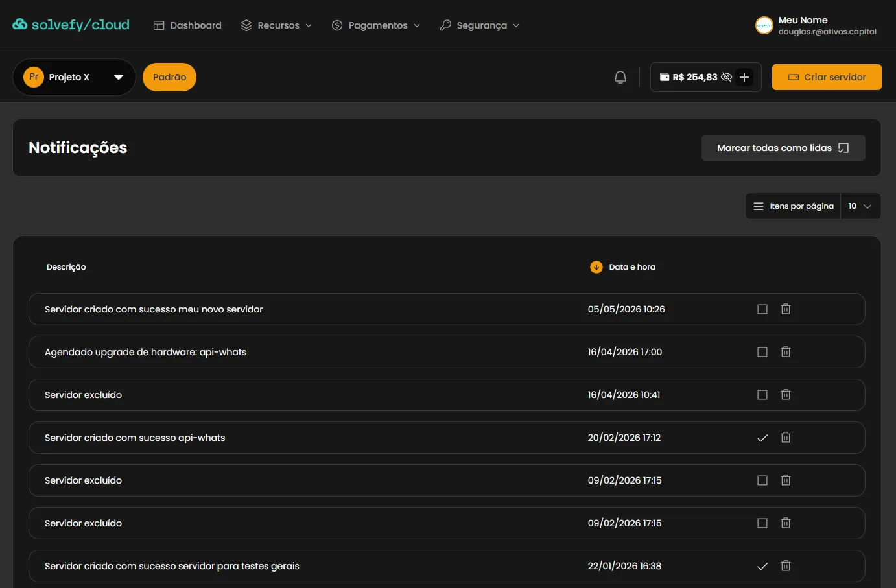Screen dimensions: 896x588
Task: Delete 'meu novo servidor' notification
Action: point(786,309)
